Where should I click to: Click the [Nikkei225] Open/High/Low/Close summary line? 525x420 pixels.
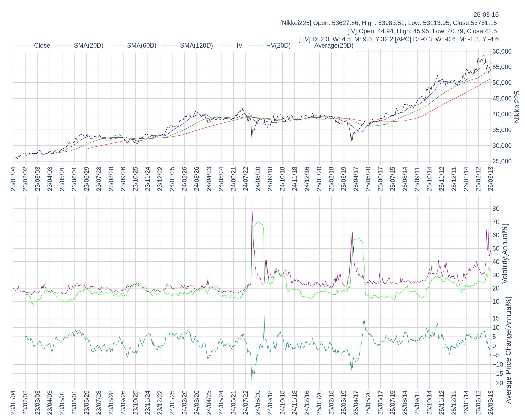[388, 23]
